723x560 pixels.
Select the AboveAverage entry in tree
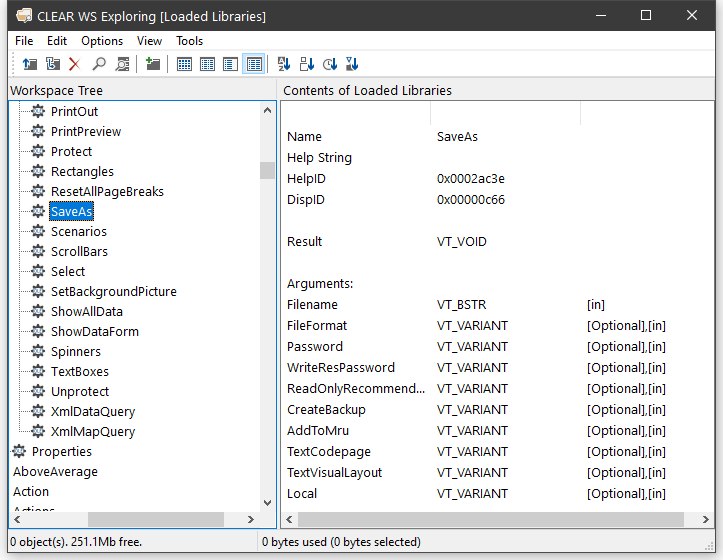tap(55, 472)
